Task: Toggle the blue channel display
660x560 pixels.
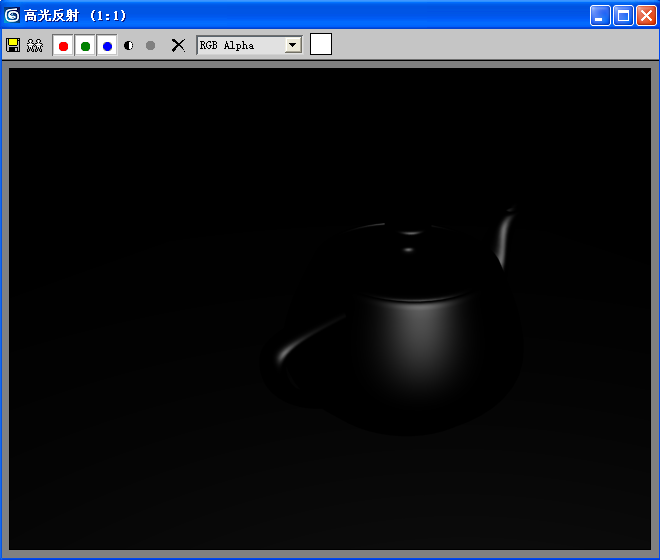Action: pos(107,45)
